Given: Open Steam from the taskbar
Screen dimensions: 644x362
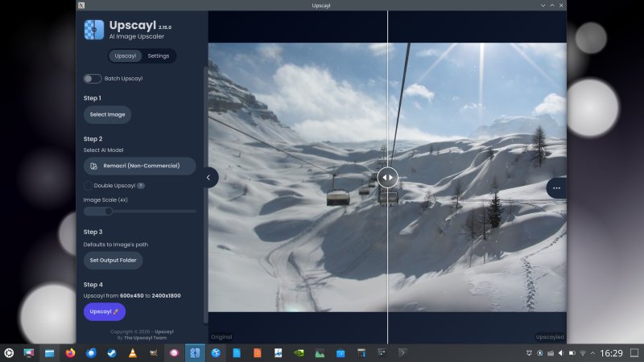Looking at the screenshot, I should pos(112,353).
